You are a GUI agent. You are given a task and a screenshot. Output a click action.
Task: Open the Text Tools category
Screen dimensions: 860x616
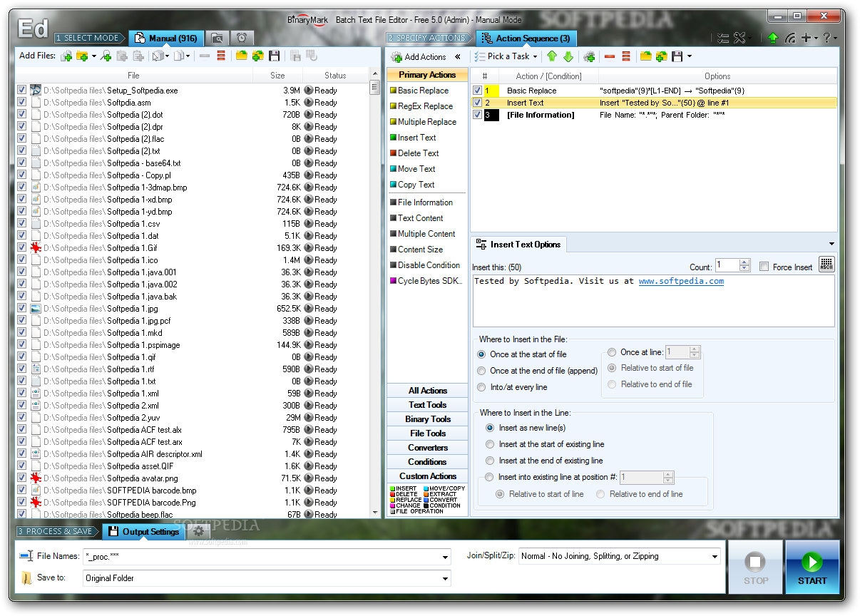pos(427,405)
